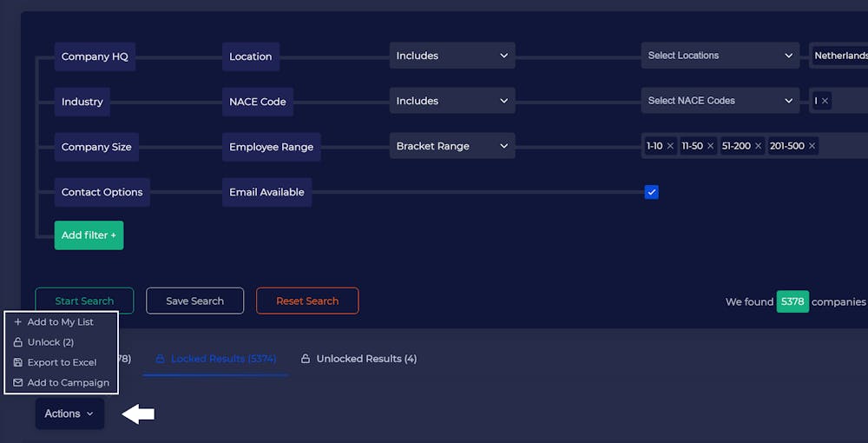Image resolution: width=868 pixels, height=443 pixels.
Task: Click the Netherlands location tag
Action: point(841,56)
